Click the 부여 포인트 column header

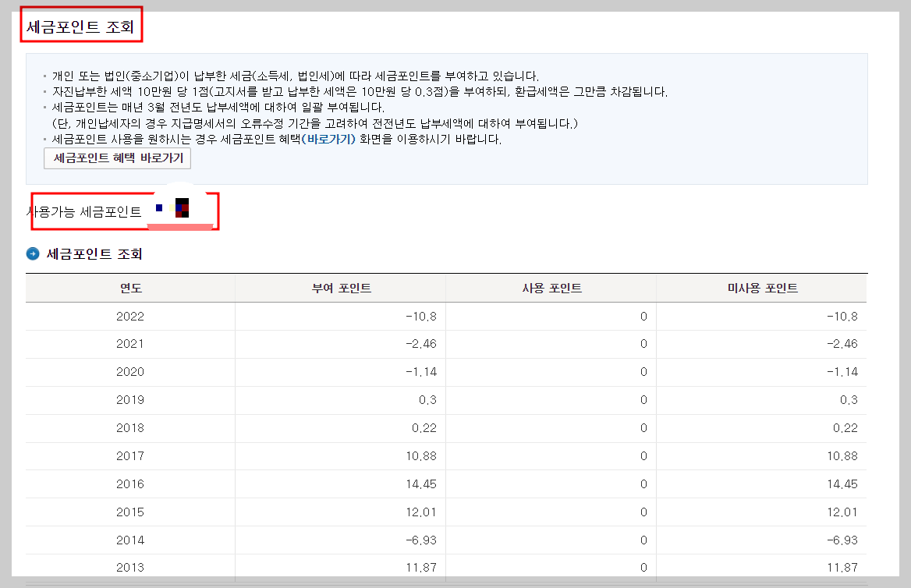click(340, 288)
